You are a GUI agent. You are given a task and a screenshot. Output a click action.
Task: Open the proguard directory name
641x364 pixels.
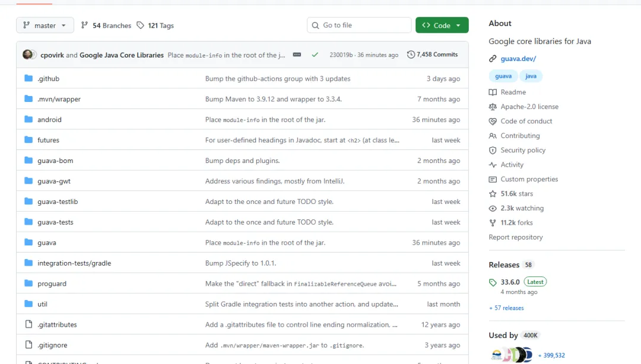[52, 283]
